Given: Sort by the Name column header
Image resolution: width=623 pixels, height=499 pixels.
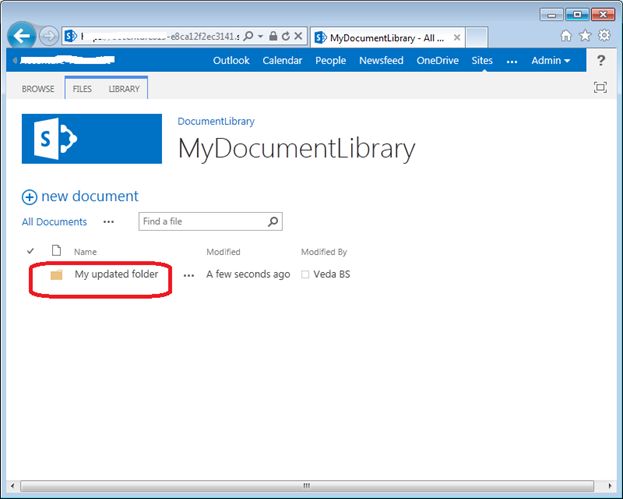Looking at the screenshot, I should click(x=85, y=252).
